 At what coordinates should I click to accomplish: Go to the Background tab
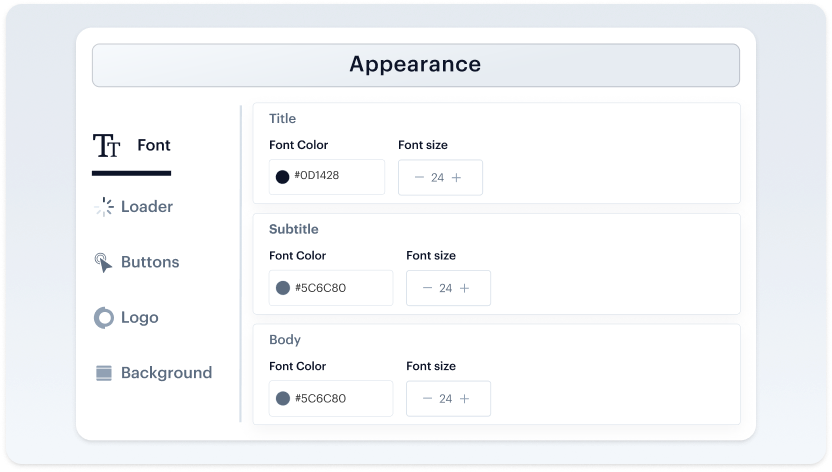(x=153, y=373)
